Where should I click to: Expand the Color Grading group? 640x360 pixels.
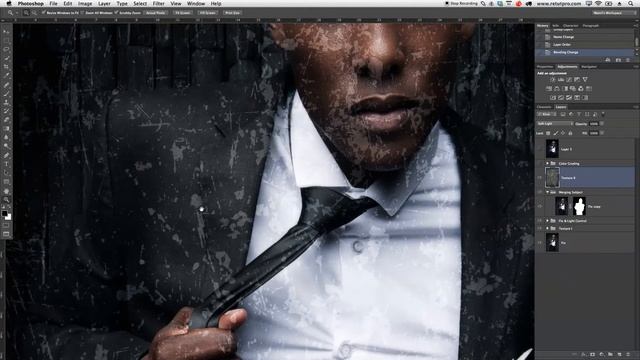point(547,163)
